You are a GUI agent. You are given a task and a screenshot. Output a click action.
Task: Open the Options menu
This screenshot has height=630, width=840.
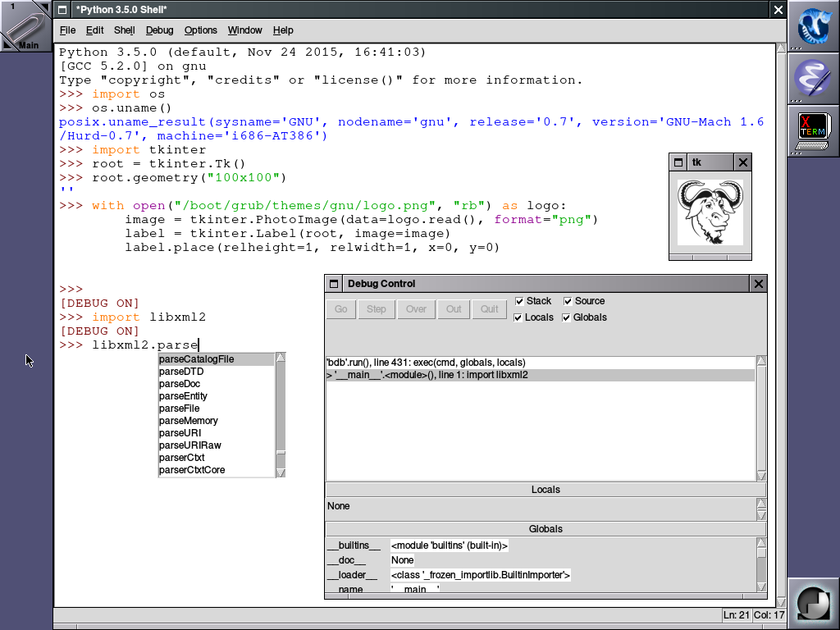(200, 30)
